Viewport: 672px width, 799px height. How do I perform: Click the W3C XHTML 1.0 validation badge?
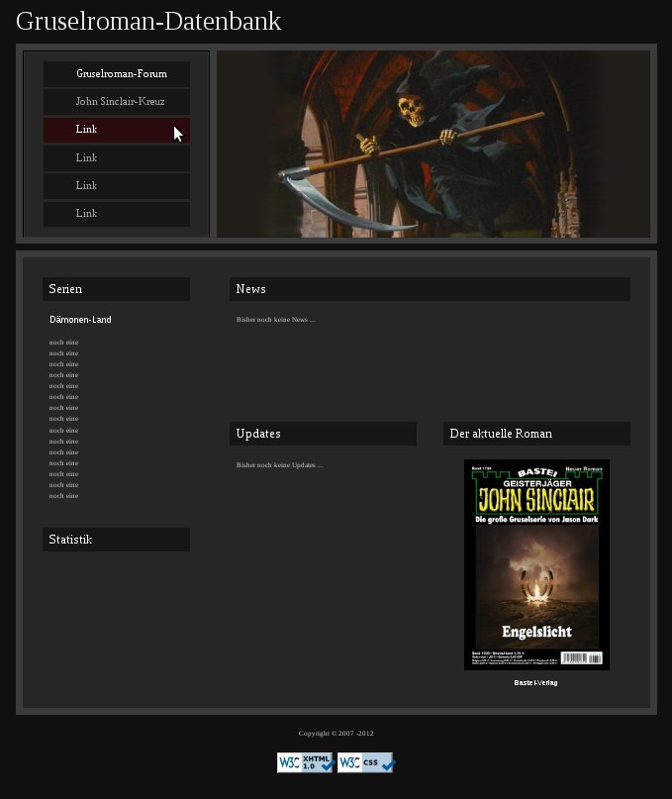305,762
